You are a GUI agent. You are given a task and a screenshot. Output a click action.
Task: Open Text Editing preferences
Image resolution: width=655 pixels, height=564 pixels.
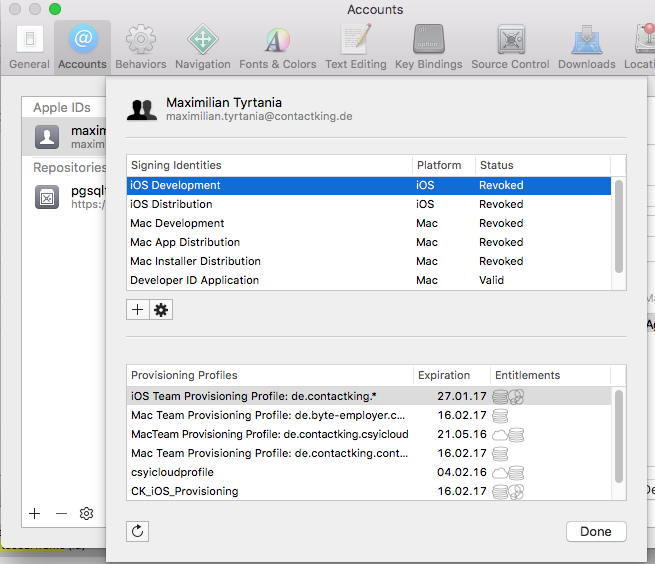[356, 48]
